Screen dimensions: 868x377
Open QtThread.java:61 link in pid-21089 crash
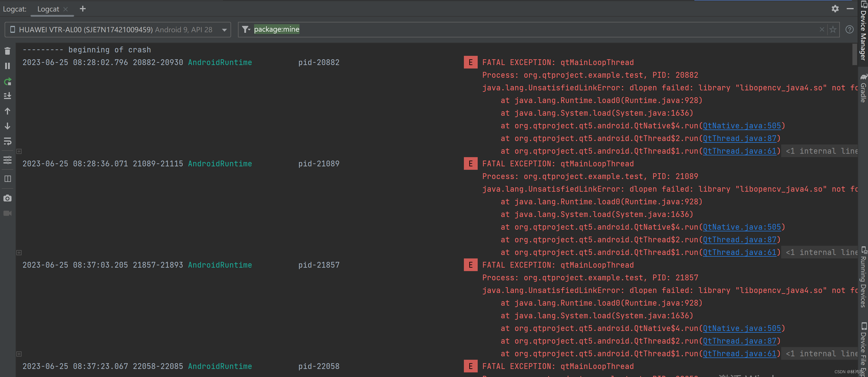739,252
